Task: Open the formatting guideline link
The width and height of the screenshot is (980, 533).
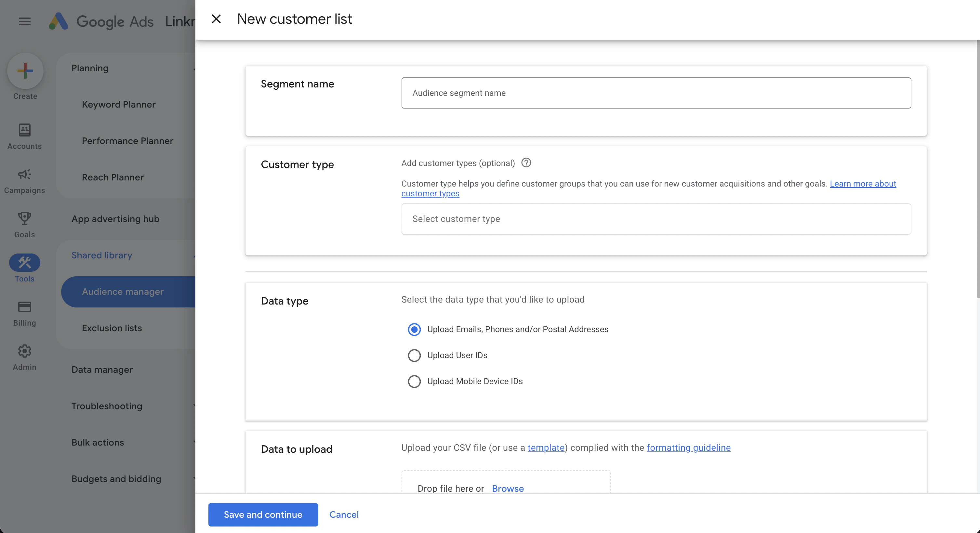Action: point(689,448)
